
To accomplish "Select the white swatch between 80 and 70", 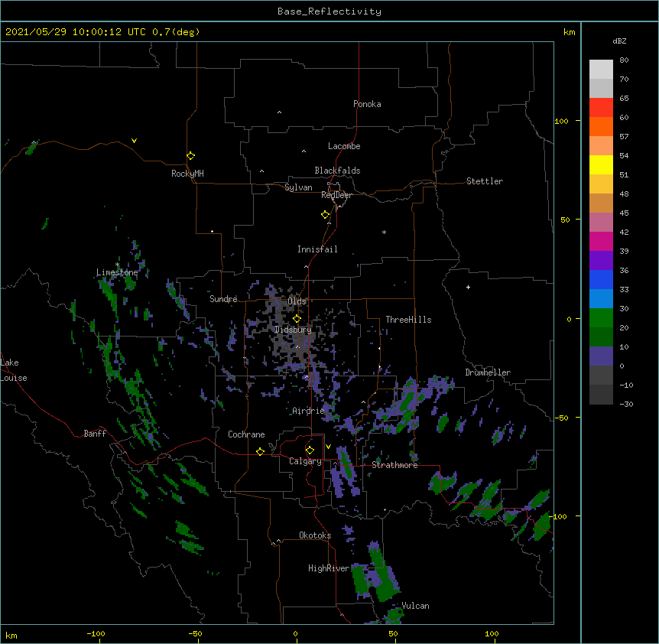I will [601, 69].
